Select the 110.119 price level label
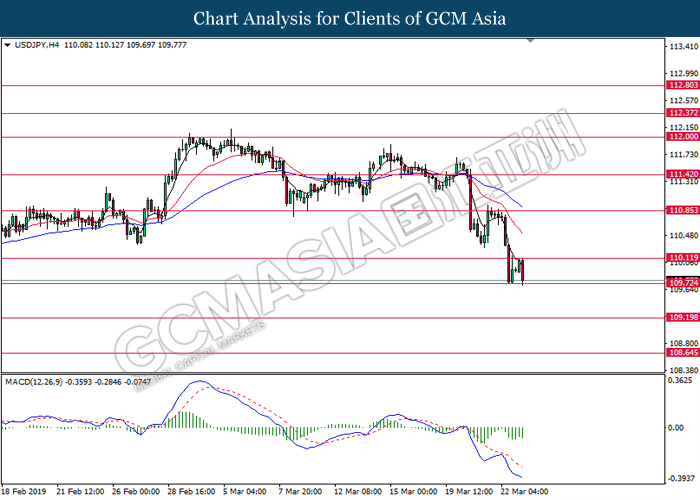This screenshot has width=700, height=500. [x=682, y=258]
